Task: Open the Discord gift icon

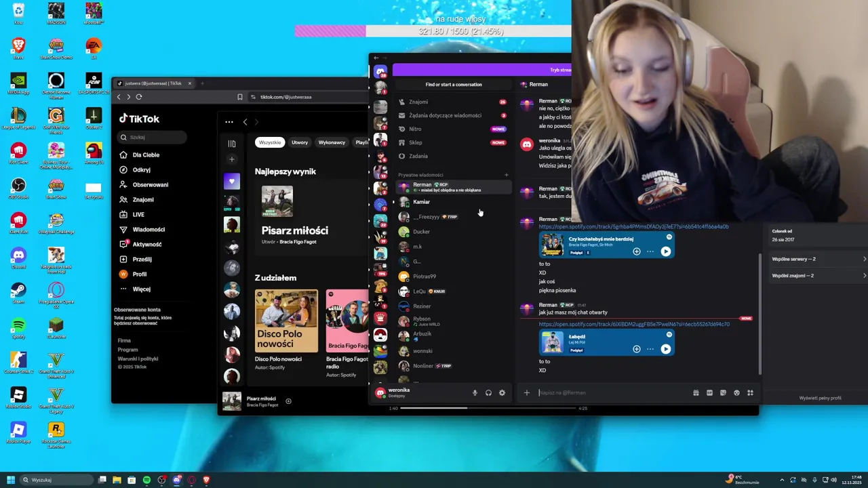Action: point(696,392)
